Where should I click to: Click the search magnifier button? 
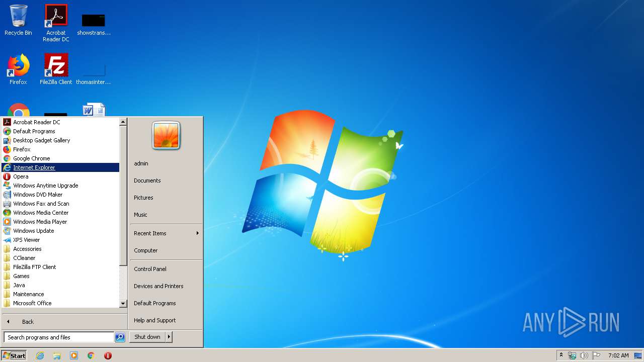(120, 337)
